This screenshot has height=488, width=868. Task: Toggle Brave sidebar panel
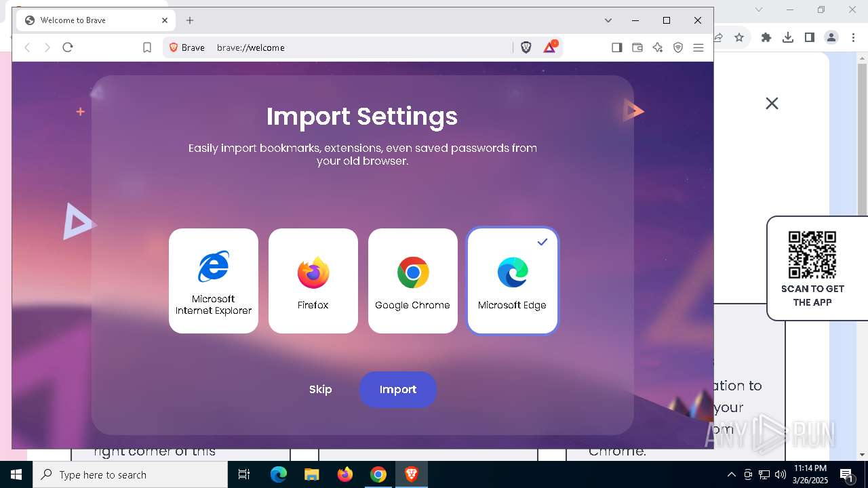click(617, 47)
